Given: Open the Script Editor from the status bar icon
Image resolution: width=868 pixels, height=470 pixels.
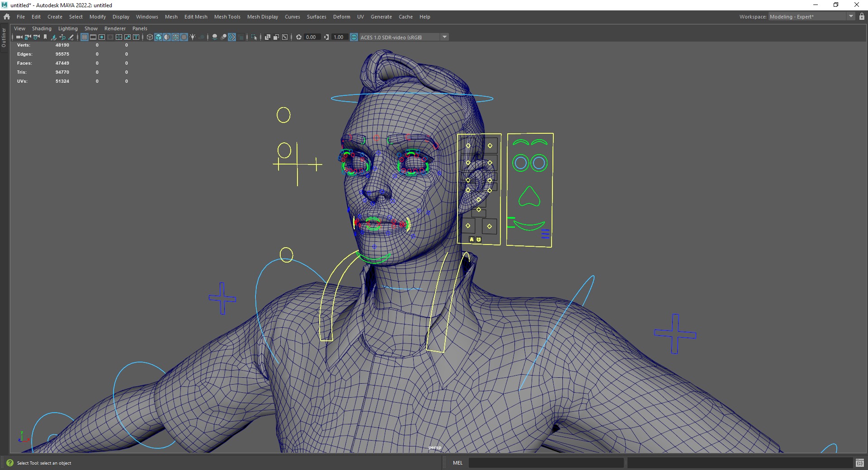Looking at the screenshot, I should 860,463.
